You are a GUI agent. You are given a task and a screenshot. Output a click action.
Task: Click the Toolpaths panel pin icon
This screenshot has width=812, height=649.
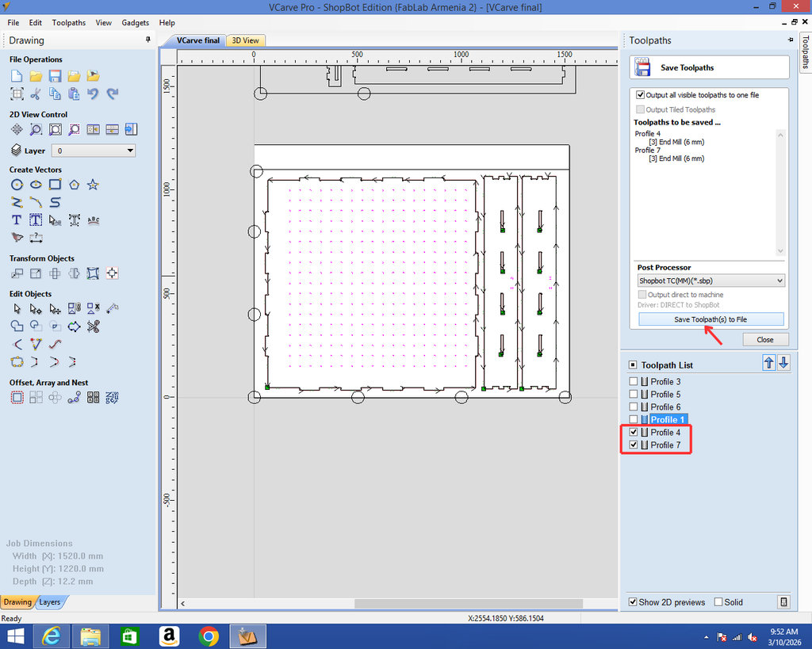[791, 40]
